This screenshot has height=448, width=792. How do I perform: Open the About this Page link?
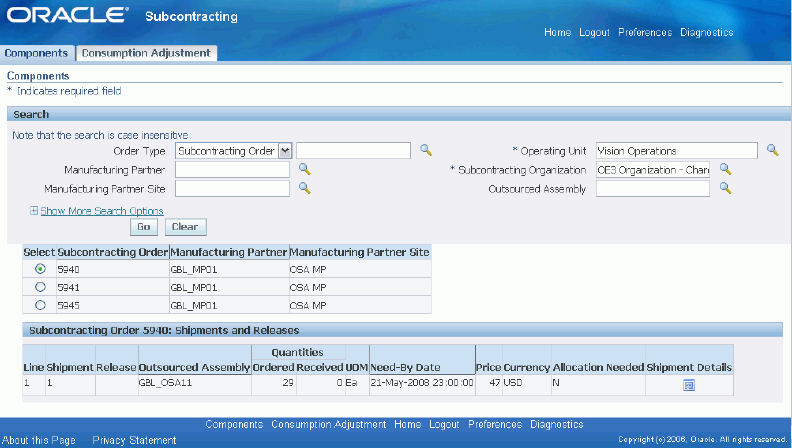(x=39, y=440)
